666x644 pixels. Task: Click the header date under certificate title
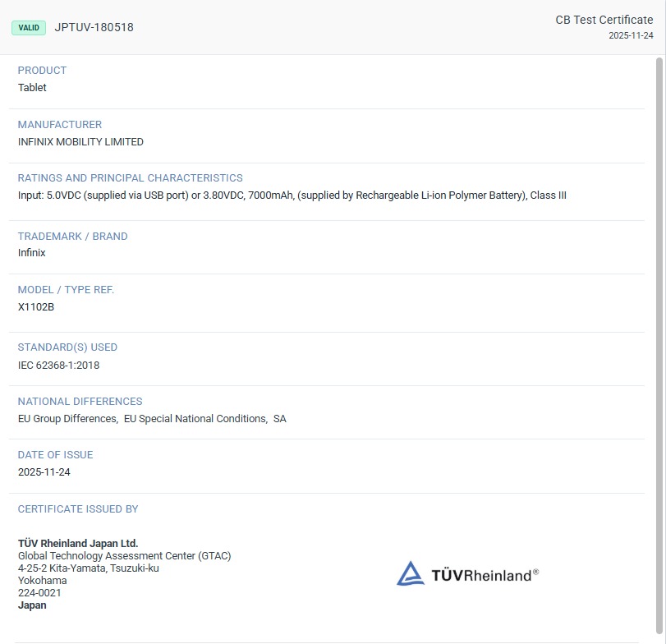pos(631,35)
